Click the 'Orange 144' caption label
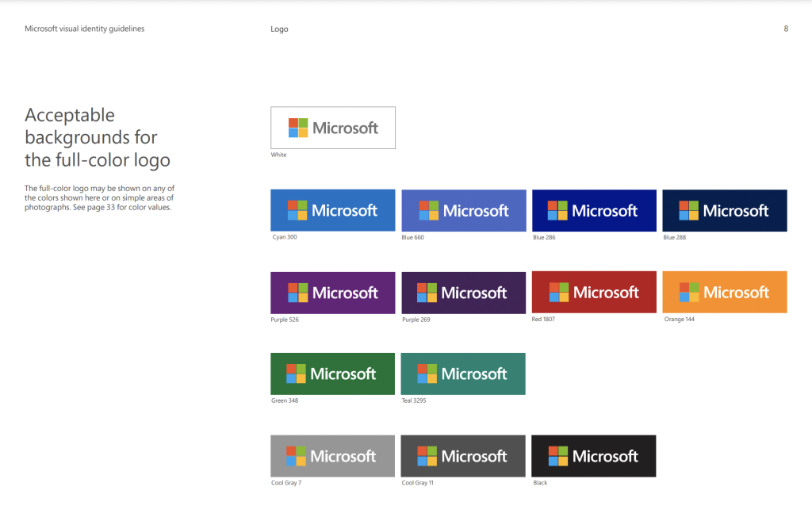The height and width of the screenshot is (525, 812). point(679,319)
